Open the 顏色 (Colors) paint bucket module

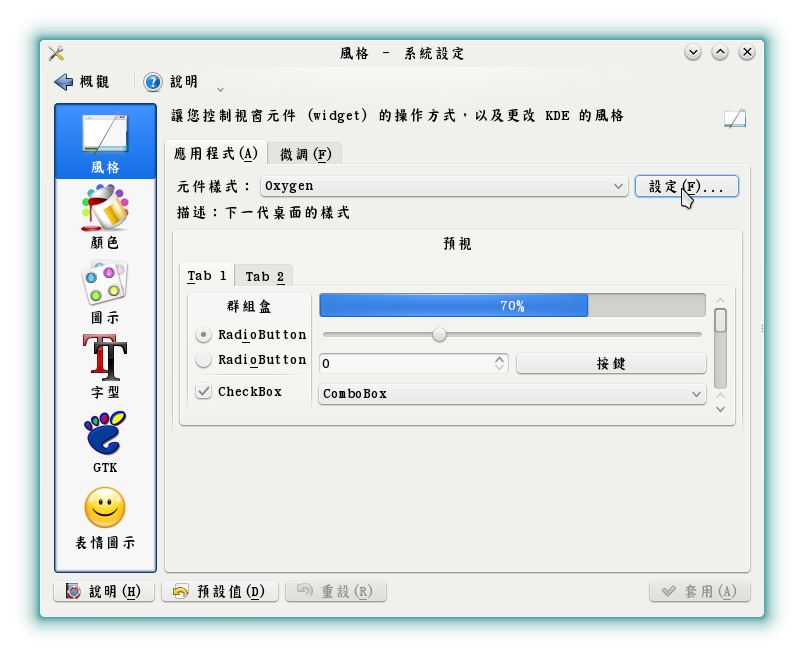point(105,217)
